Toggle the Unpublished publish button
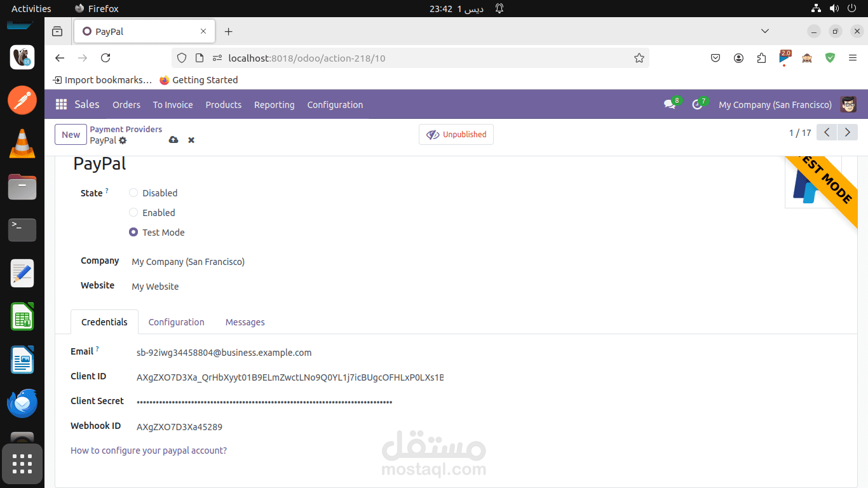Image resolution: width=868 pixels, height=488 pixels. 456,134
